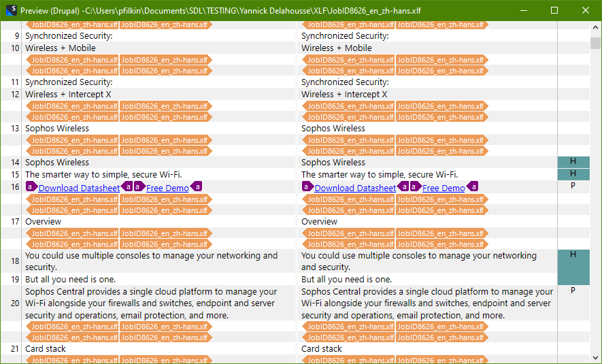Click source 'Sophos Central provides a single cloud' paragraph
Screen dimensions: 602x364
click(x=151, y=303)
